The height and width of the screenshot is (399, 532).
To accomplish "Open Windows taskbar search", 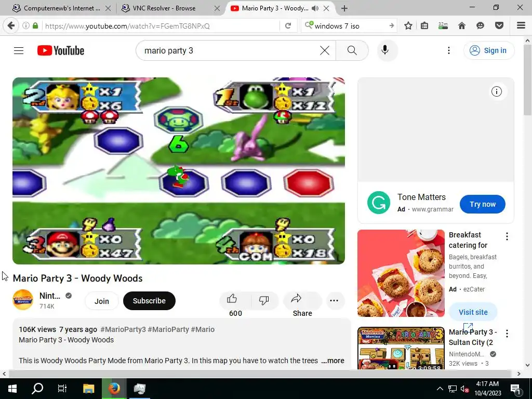I will [x=37, y=389].
